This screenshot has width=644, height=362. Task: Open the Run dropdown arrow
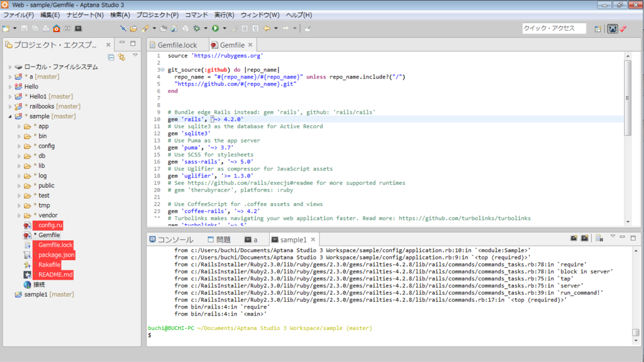click(225, 28)
